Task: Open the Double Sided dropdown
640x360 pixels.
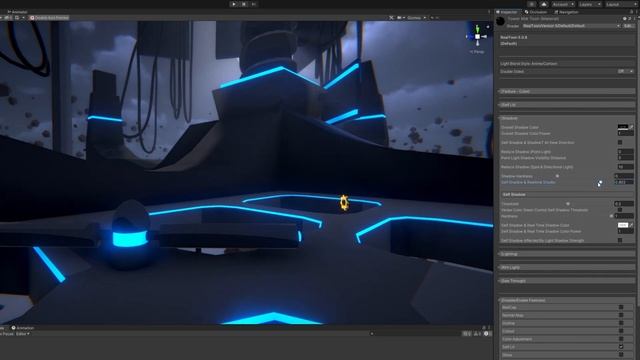Action: (x=625, y=71)
